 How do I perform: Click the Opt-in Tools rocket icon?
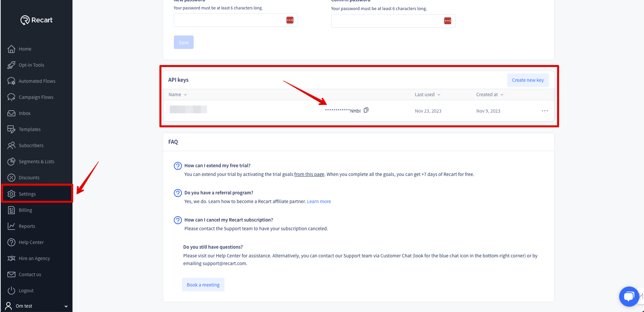11,65
